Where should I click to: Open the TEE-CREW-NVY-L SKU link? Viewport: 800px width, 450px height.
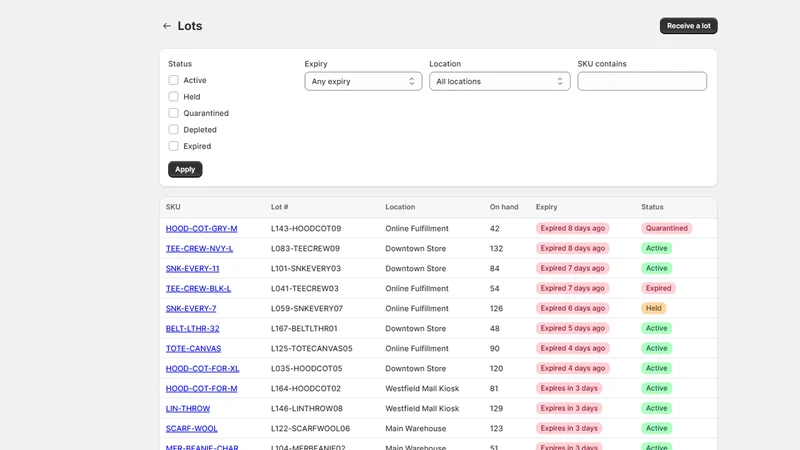[199, 248]
